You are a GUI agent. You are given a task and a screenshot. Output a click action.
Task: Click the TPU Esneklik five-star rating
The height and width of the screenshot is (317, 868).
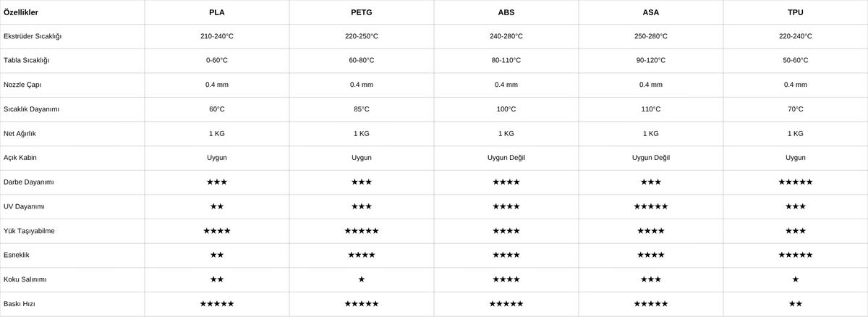(795, 255)
